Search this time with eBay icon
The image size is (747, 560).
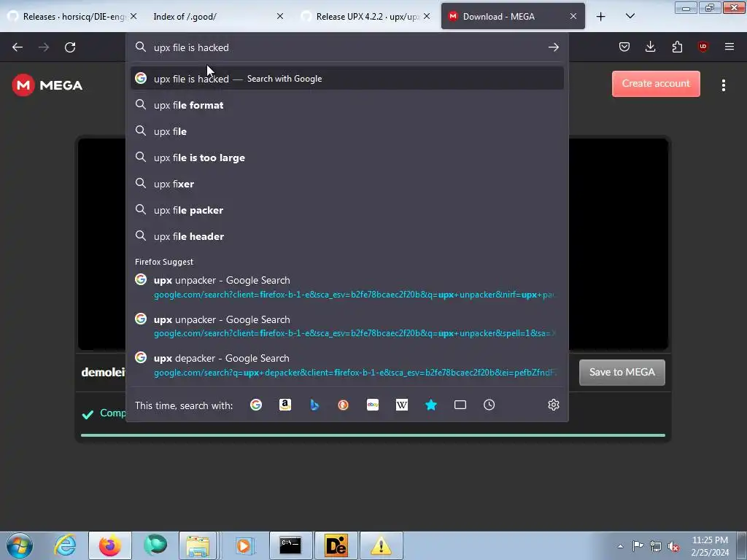coord(373,405)
